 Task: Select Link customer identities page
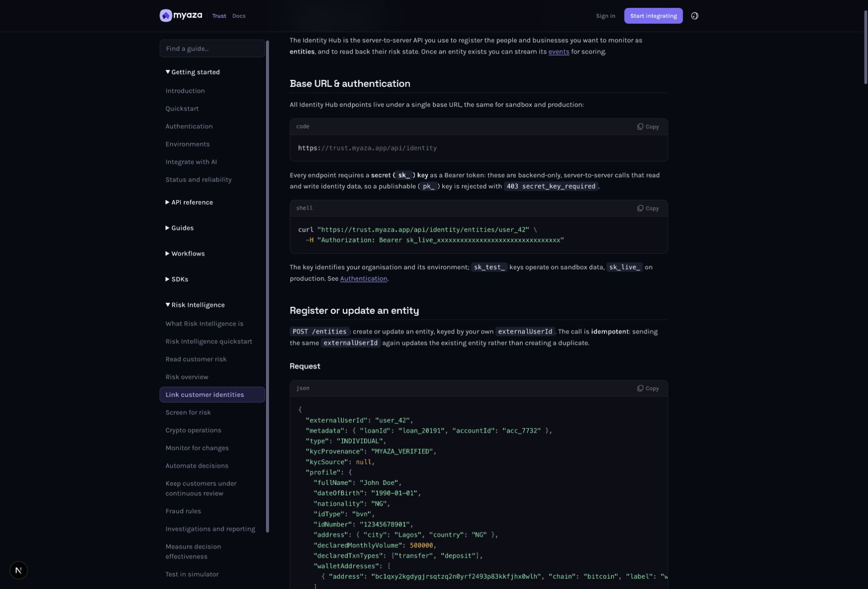click(x=212, y=395)
